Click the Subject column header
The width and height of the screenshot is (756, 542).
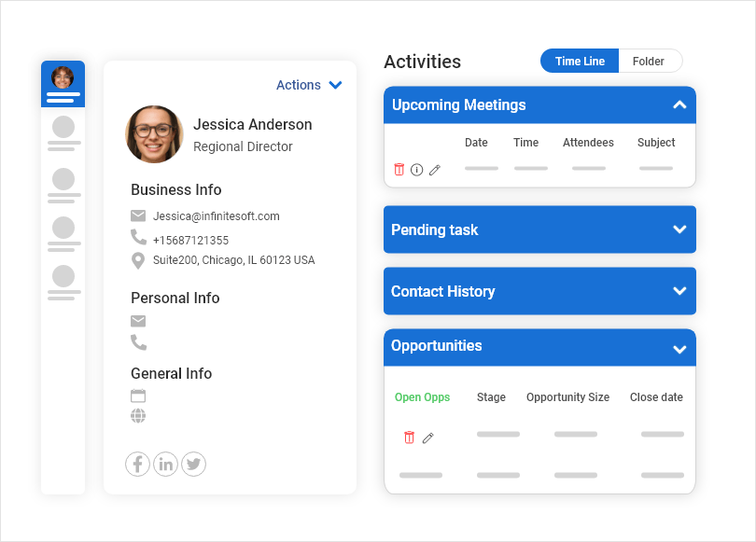[x=656, y=143]
